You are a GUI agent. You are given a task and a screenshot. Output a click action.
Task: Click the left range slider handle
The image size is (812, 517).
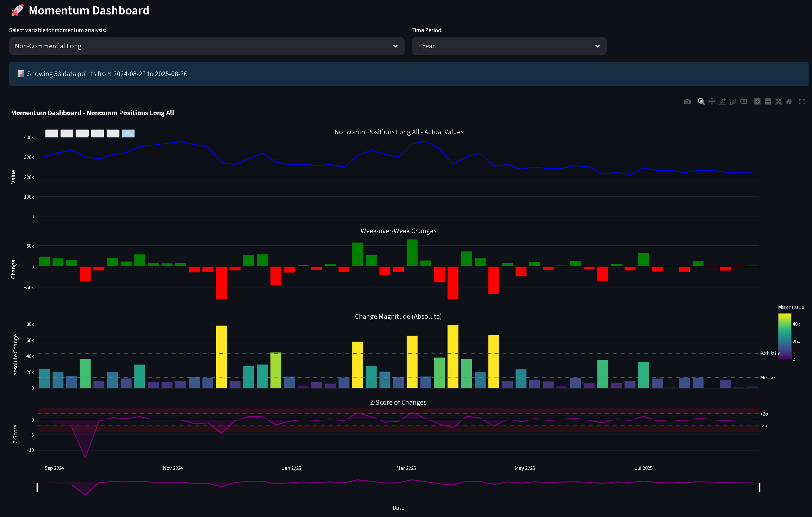pyautogui.click(x=37, y=487)
